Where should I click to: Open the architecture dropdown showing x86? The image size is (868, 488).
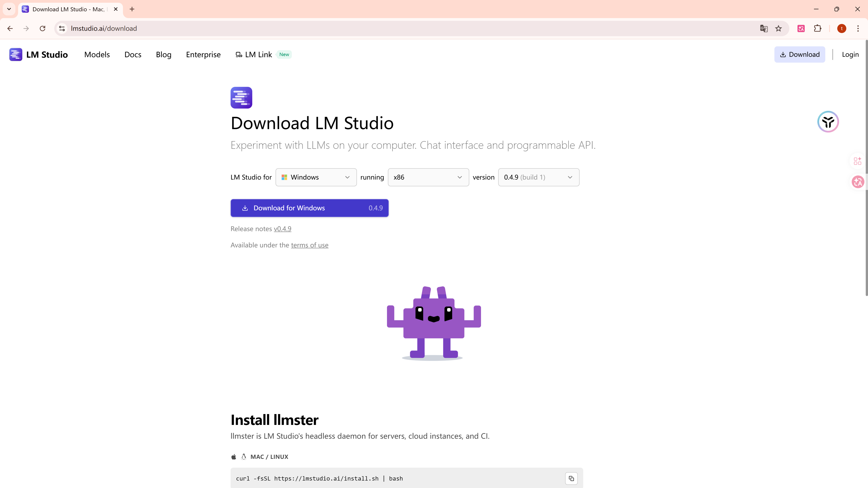click(428, 177)
